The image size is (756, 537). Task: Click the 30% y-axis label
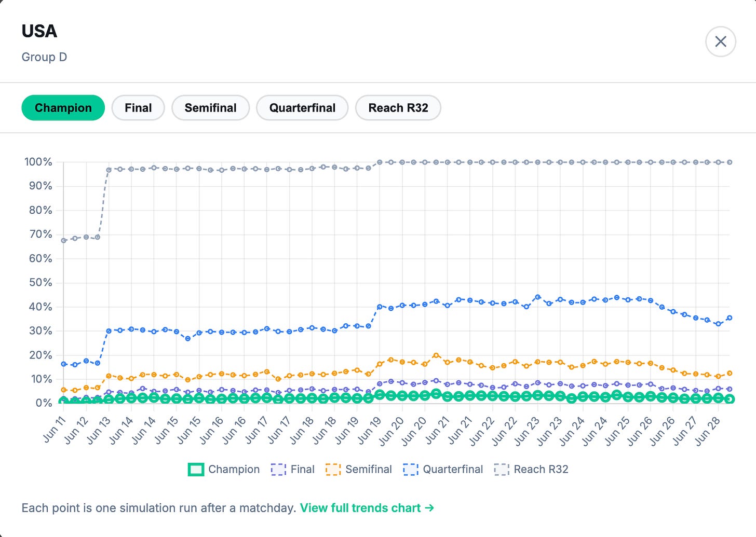(40, 331)
